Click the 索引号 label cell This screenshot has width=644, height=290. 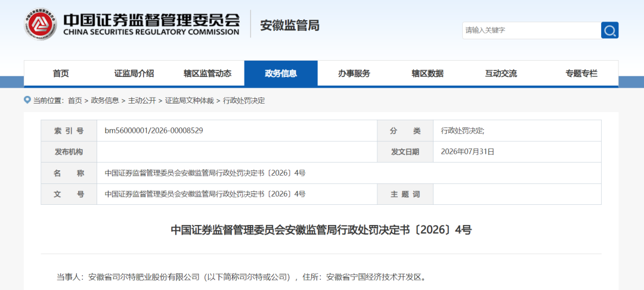[69, 130]
